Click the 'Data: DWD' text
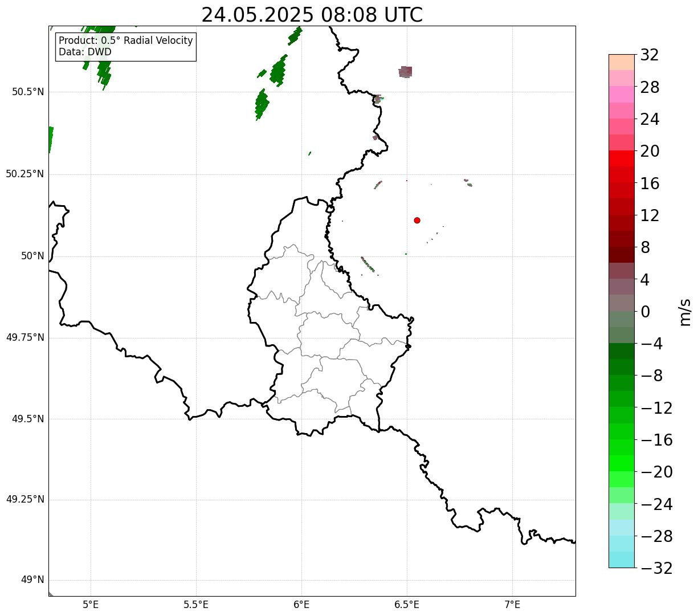Viewport: 698px width, 616px height. [85, 52]
